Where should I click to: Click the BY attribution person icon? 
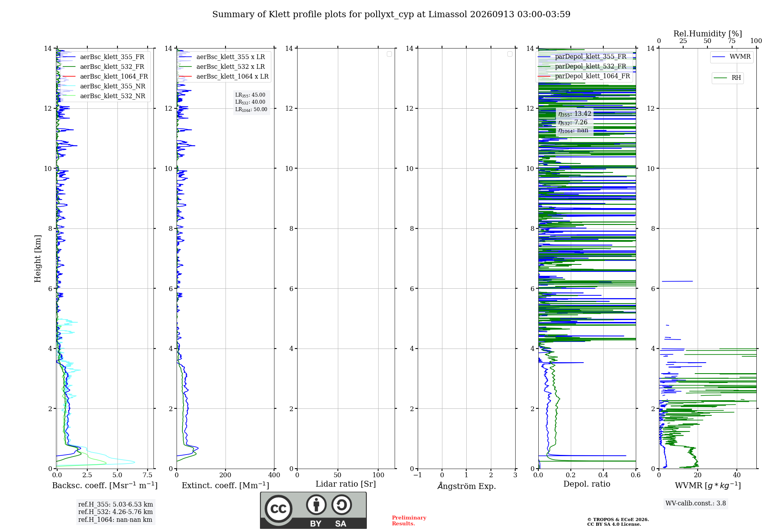(x=316, y=505)
